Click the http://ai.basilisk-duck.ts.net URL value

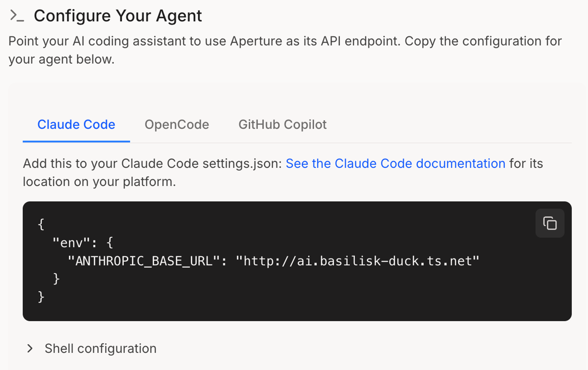point(358,261)
